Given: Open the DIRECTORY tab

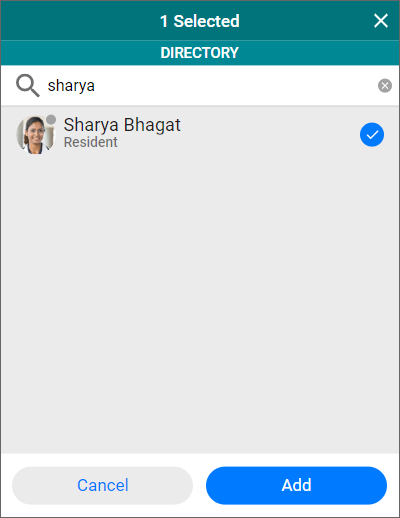Looking at the screenshot, I should click(x=200, y=53).
